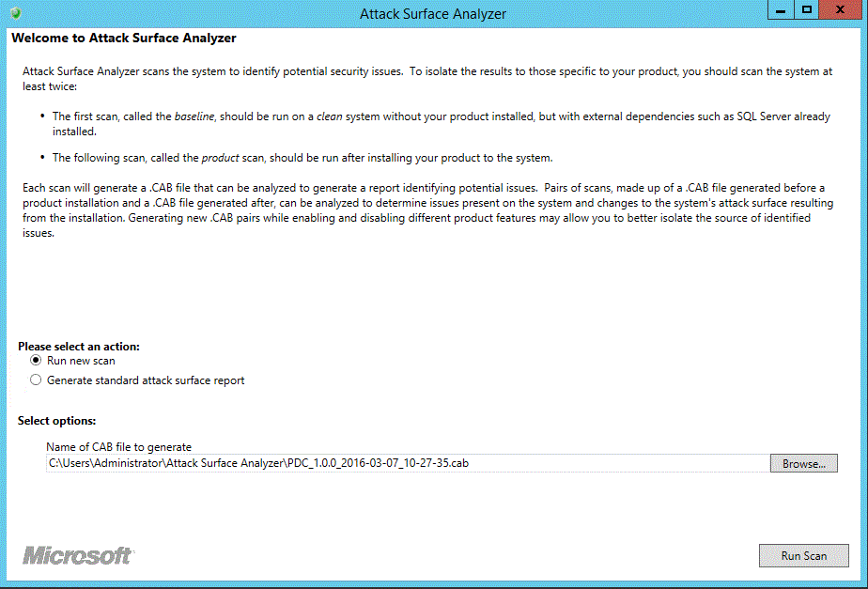Minimize the Attack Surface Analyzer window
The height and width of the screenshot is (589, 868).
(781, 9)
